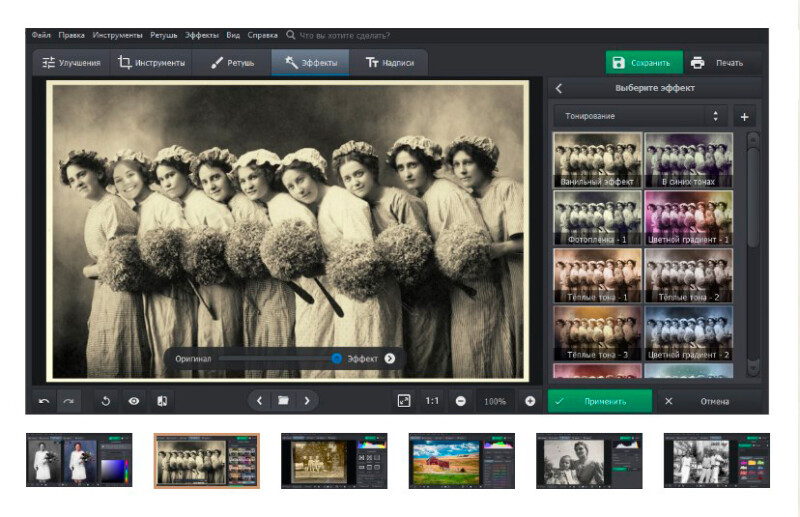800x517 pixels.
Task: Click the back chevron beside Выберите эффект
Action: click(559, 89)
